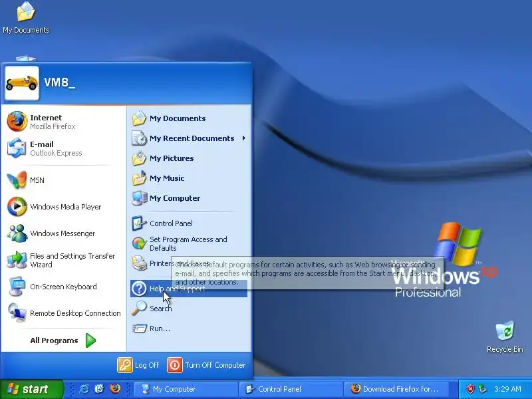This screenshot has width=532, height=399.
Task: Open Files and Settings Transfer Wizard icon
Action: click(17, 260)
